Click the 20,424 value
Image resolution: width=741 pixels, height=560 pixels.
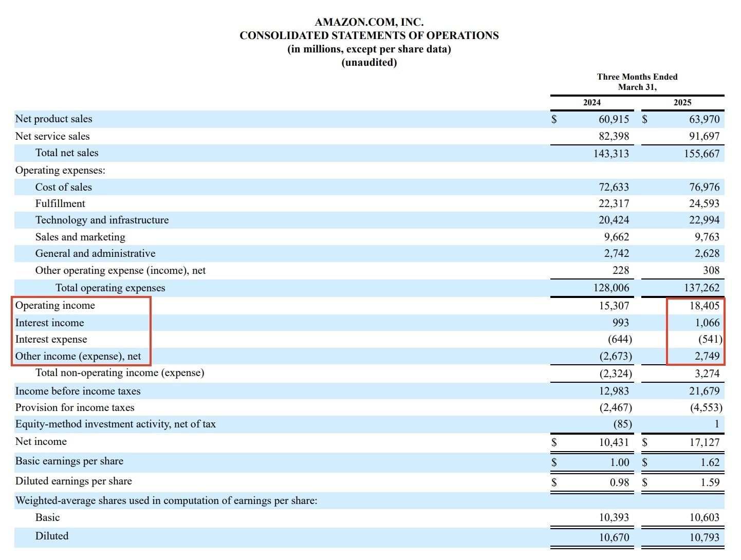point(614,220)
